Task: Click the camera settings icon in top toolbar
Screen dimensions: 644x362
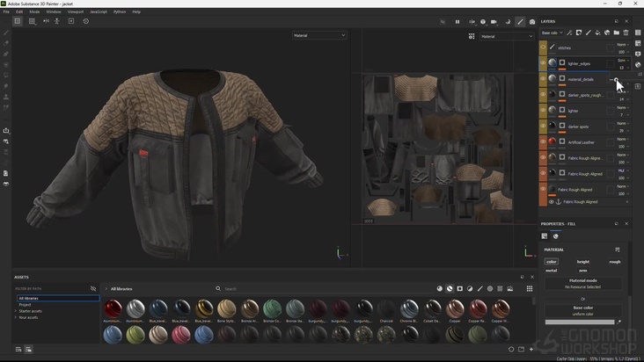Action: tap(494, 22)
